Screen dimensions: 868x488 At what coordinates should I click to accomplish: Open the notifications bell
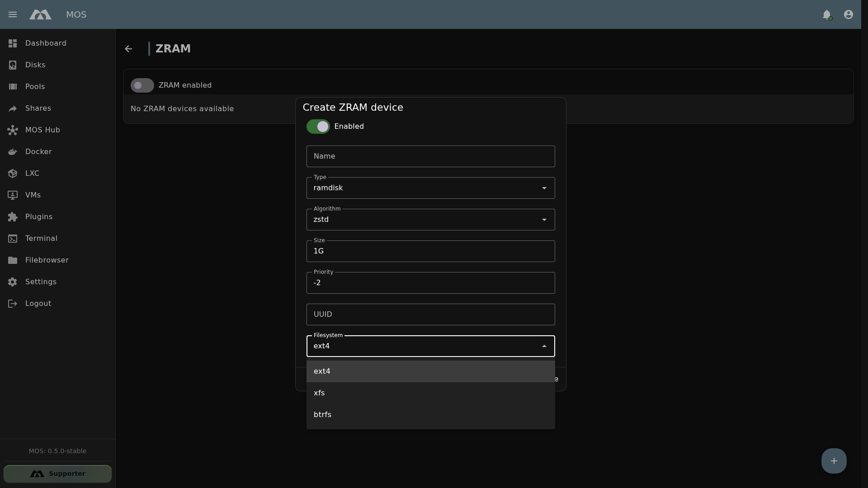click(827, 14)
